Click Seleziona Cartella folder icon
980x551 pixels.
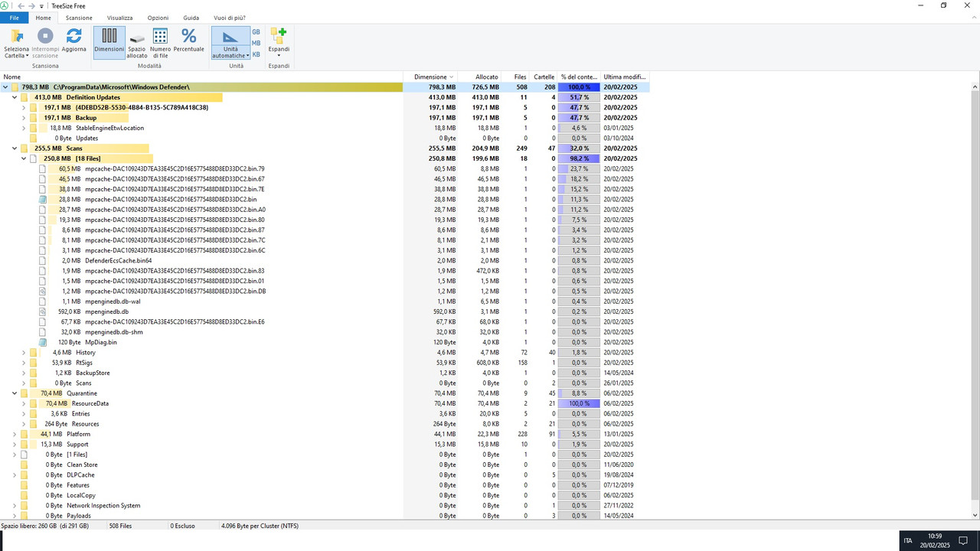pyautogui.click(x=16, y=36)
